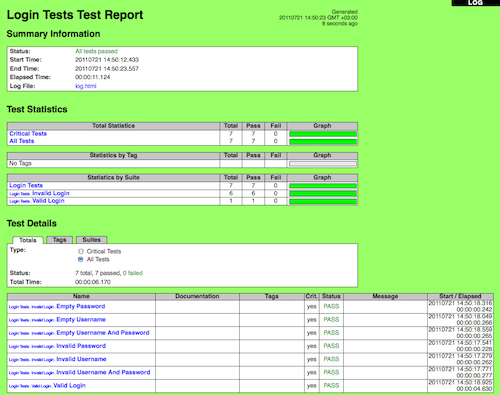The height and width of the screenshot is (395, 500).
Task: Click Valid Login total count '1'
Action: point(231,201)
